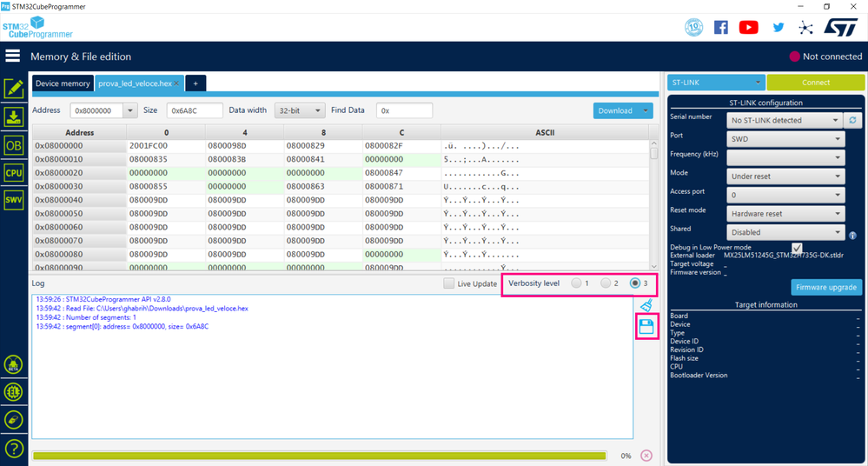Viewport: 868px width, 466px height.
Task: Save the log with floppy disk icon
Action: coord(646,326)
